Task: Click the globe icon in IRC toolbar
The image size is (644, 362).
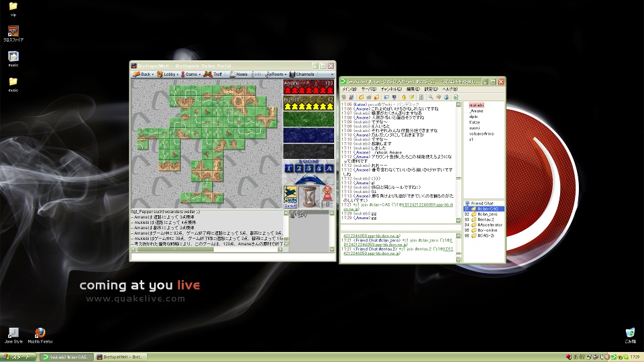Action: coord(446,97)
